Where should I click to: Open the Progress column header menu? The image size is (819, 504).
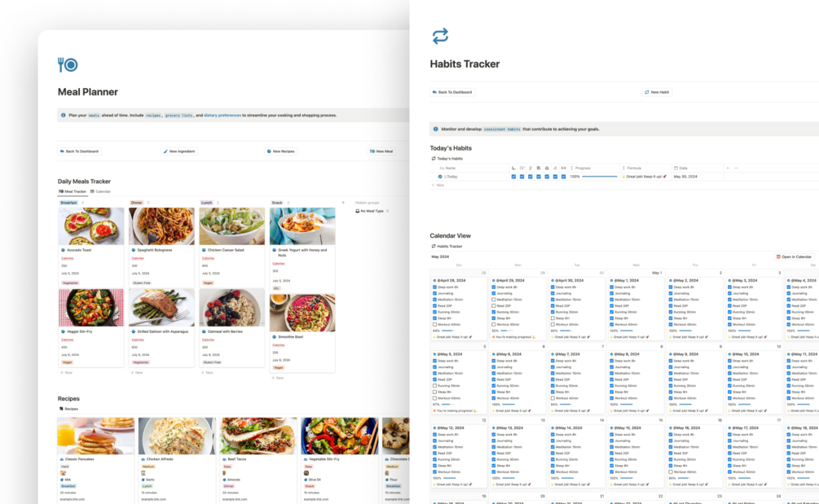594,168
